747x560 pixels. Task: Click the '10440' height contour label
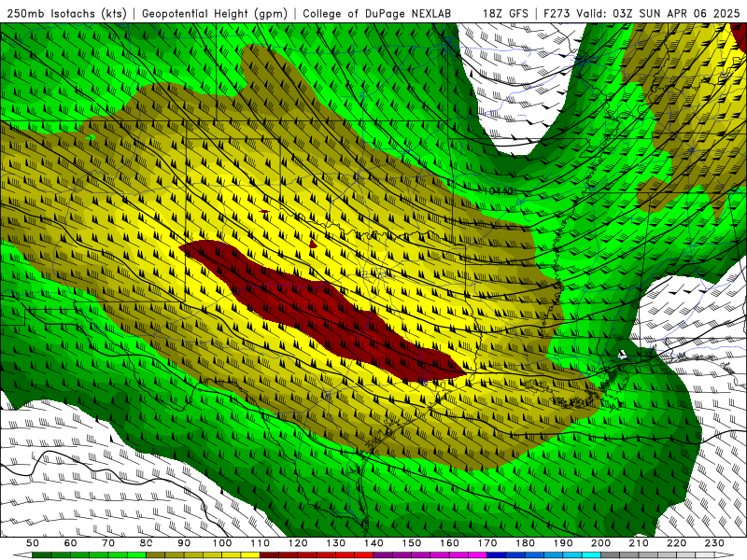pos(499,191)
